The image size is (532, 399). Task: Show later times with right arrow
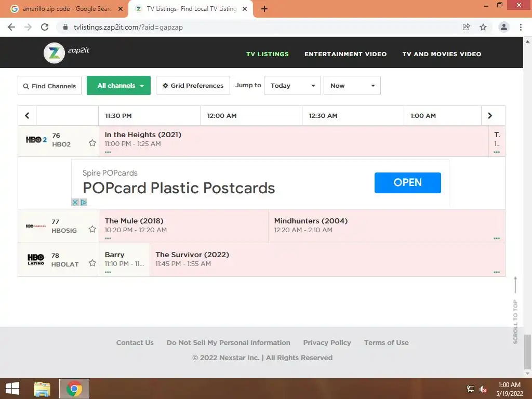[x=490, y=115]
